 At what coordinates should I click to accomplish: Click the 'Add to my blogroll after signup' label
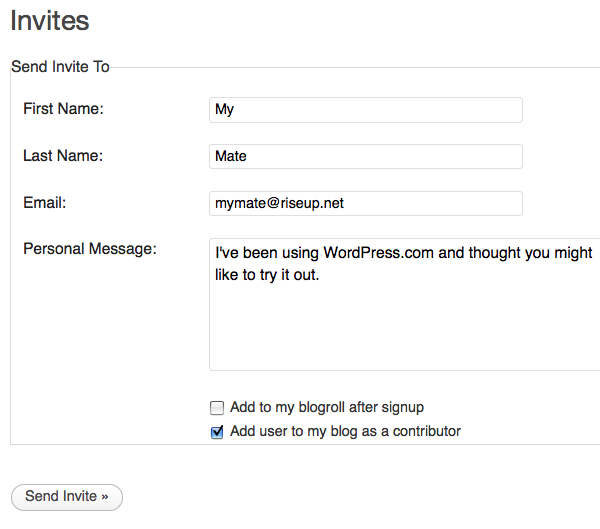[x=327, y=408]
